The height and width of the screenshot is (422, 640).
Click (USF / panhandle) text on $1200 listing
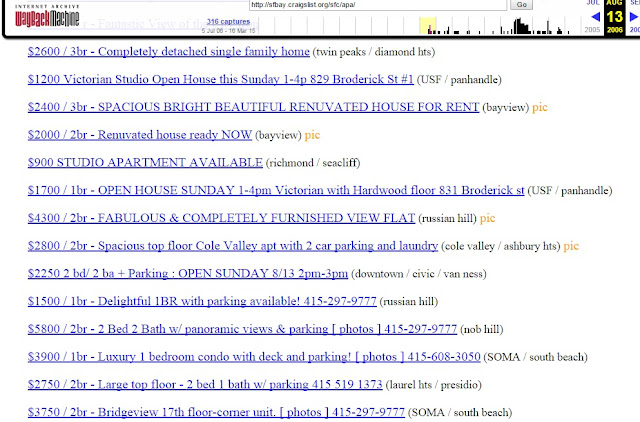tap(459, 80)
